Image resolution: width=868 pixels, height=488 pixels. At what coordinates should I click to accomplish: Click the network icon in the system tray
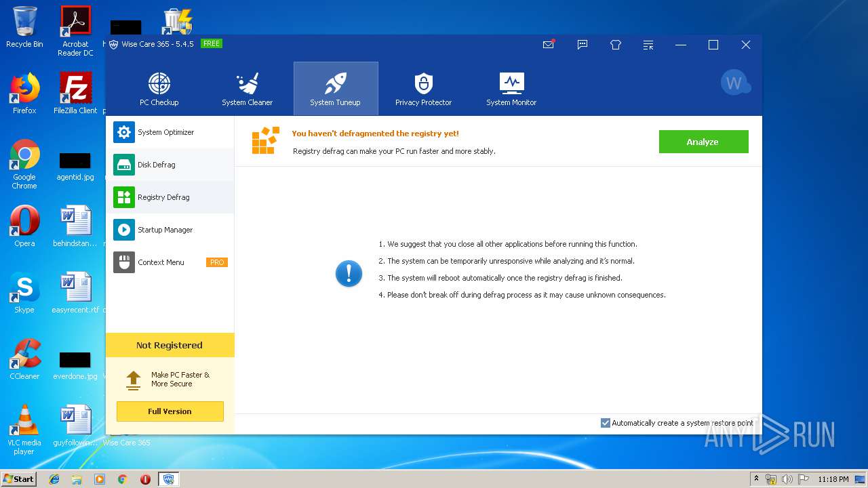click(772, 479)
